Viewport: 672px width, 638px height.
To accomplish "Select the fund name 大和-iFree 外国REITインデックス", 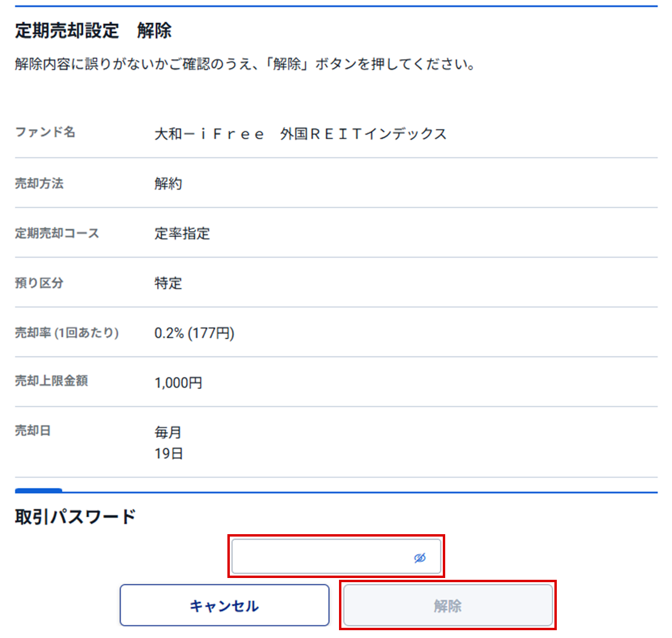I will pyautogui.click(x=301, y=134).
